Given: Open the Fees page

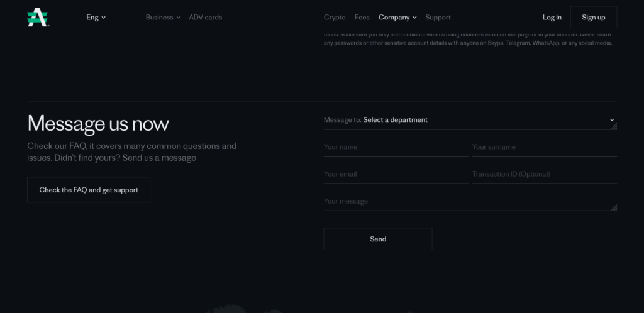Looking at the screenshot, I should click(x=362, y=17).
